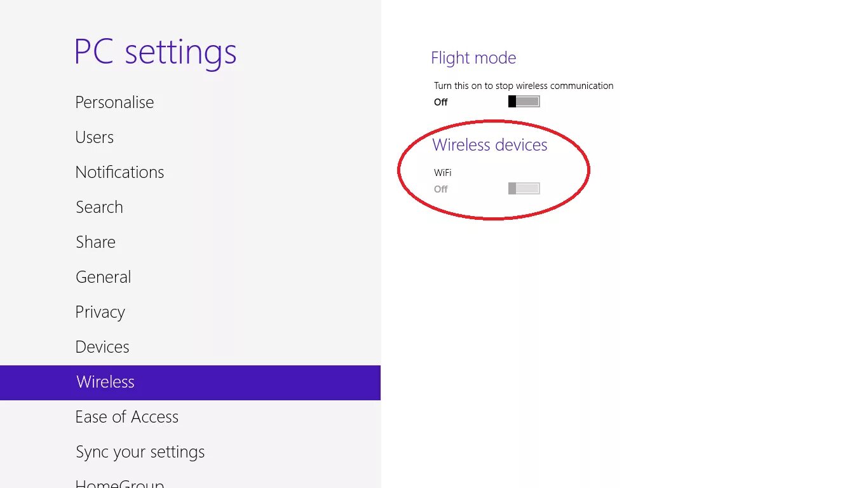Go to Notifications settings
868x488 pixels.
tap(119, 172)
